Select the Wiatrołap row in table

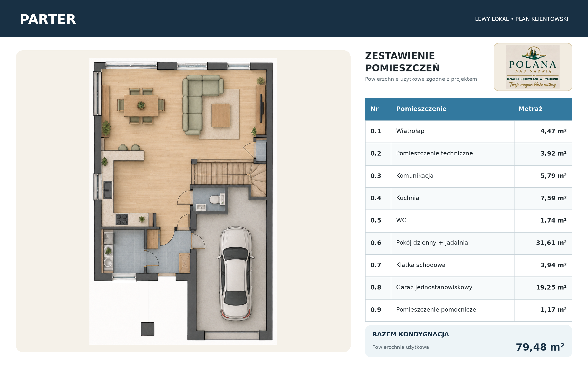[469, 131]
